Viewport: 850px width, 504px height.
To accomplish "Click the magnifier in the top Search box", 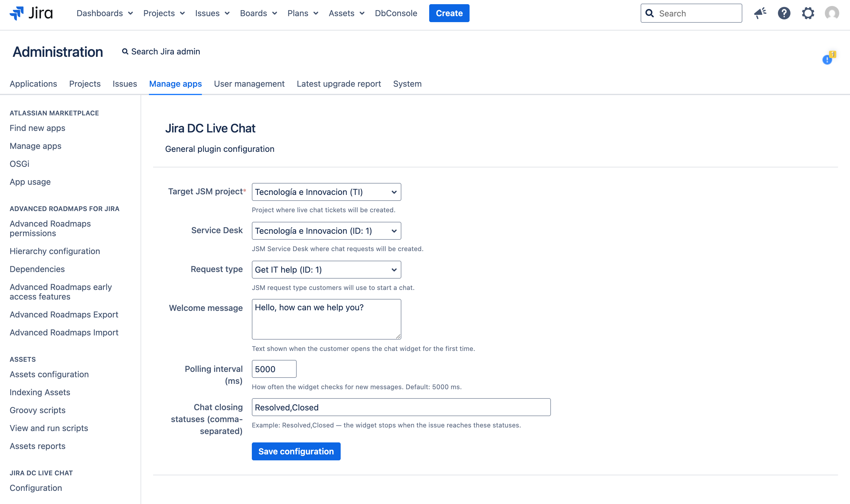I will coord(650,13).
